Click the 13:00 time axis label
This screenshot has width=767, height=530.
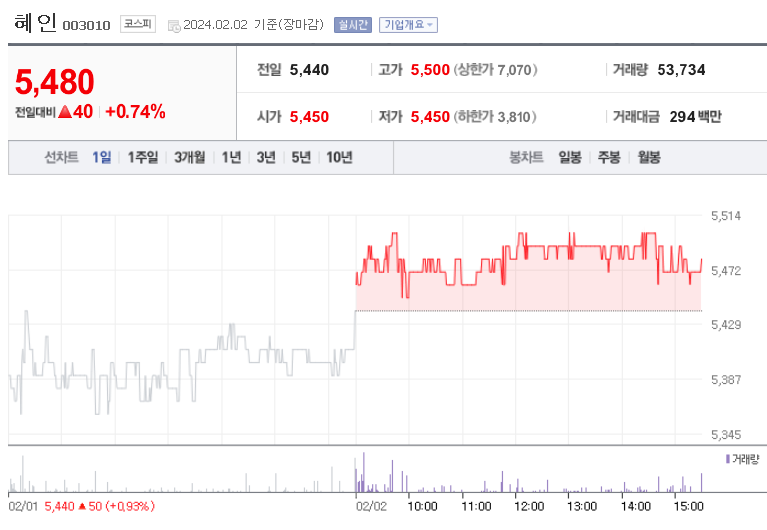582,506
